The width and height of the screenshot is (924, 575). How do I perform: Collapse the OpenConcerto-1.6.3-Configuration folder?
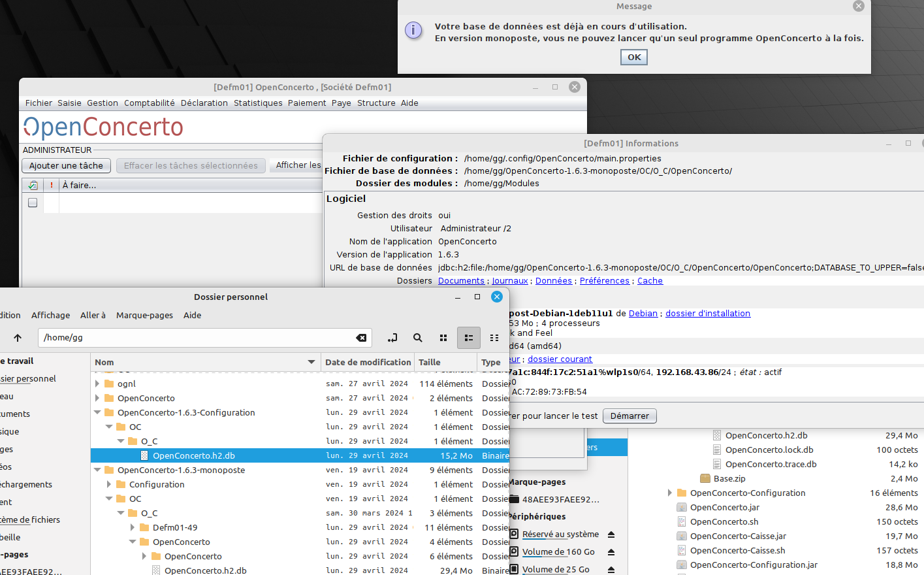[x=97, y=412]
